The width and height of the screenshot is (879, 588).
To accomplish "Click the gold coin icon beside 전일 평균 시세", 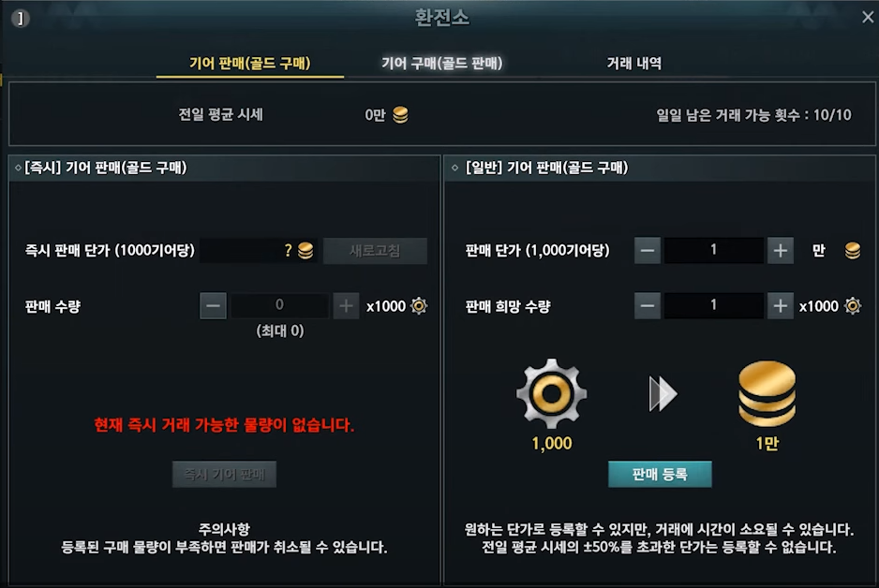I will pos(400,115).
